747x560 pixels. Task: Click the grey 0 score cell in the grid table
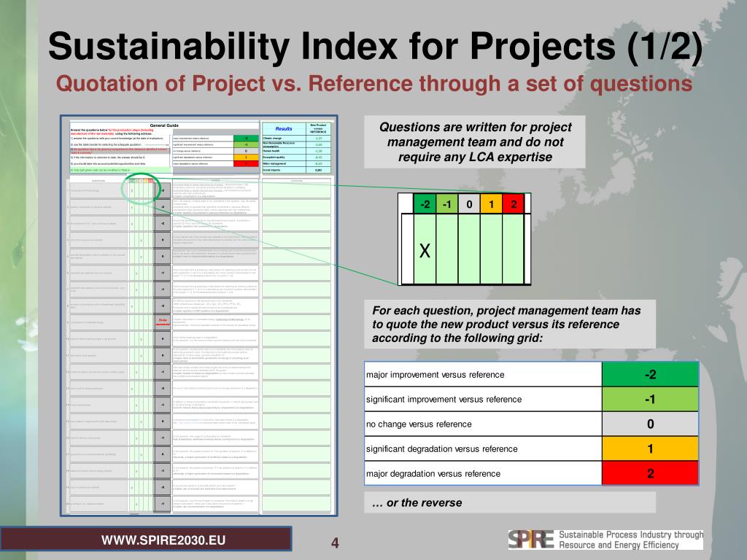pos(650,424)
